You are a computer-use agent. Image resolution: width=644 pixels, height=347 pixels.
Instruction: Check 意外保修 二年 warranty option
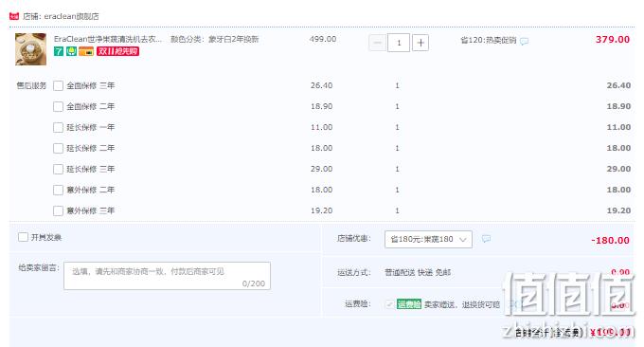coord(59,190)
